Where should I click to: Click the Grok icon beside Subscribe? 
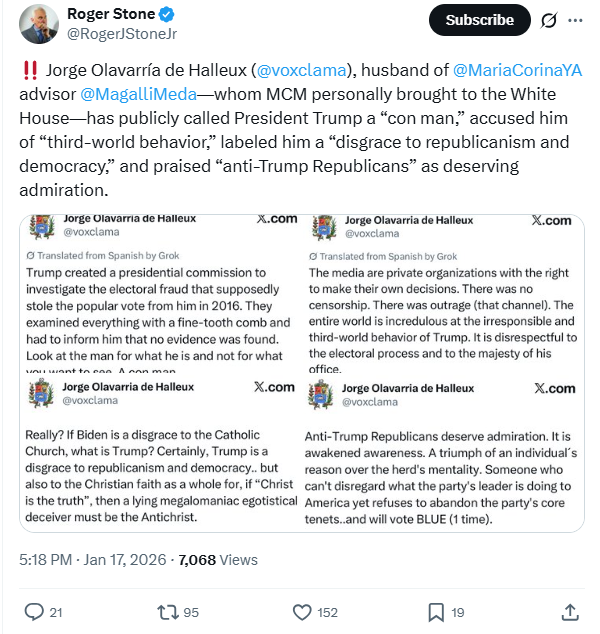pos(547,20)
